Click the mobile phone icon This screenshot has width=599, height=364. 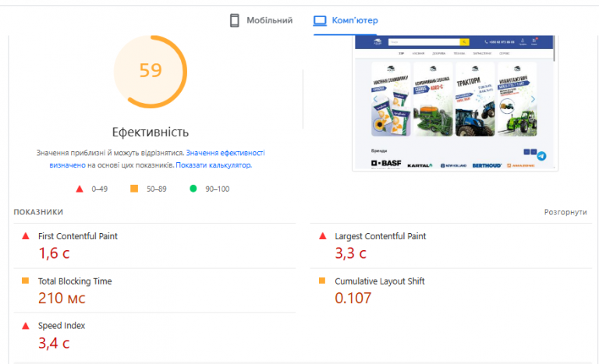tap(234, 21)
